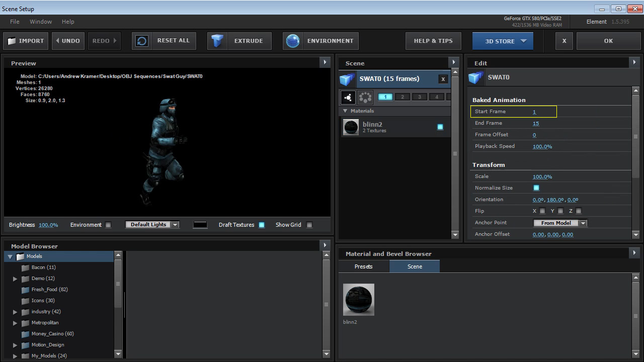
Task: Open the Environment globe icon
Action: [x=293, y=41]
